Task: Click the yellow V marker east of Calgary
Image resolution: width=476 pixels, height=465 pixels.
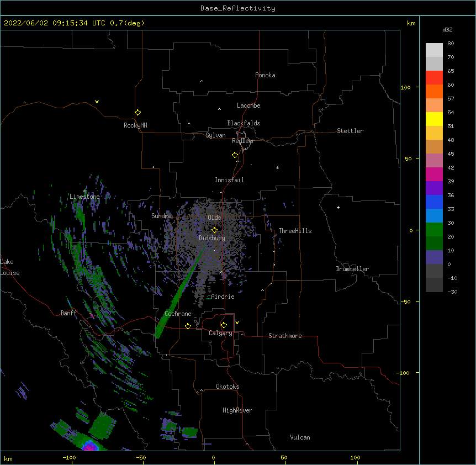Action: tap(237, 323)
